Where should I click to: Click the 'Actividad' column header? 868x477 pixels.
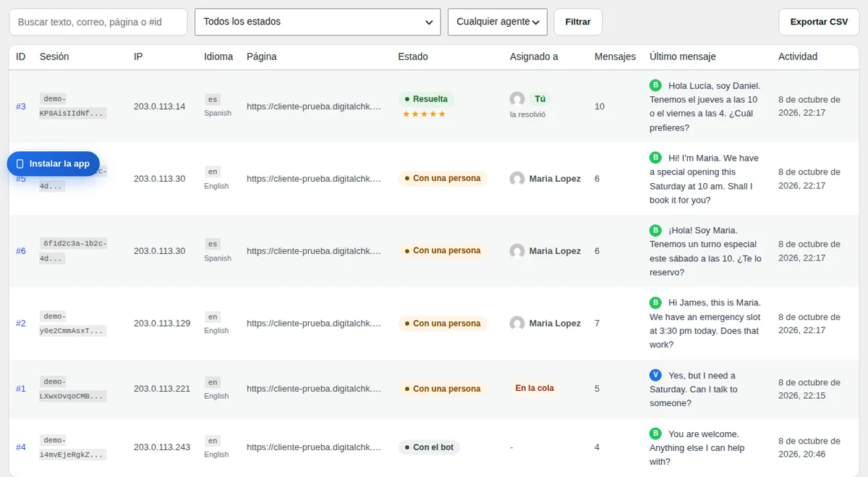(798, 56)
